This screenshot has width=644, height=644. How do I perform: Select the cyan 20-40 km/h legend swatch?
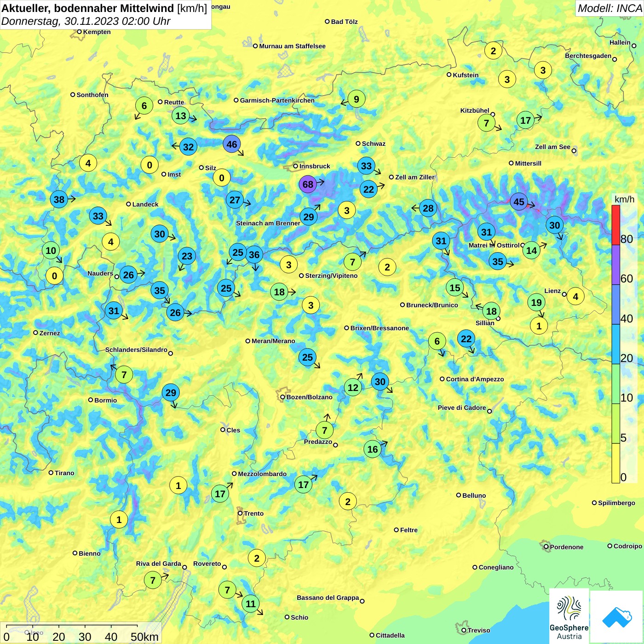coord(615,344)
